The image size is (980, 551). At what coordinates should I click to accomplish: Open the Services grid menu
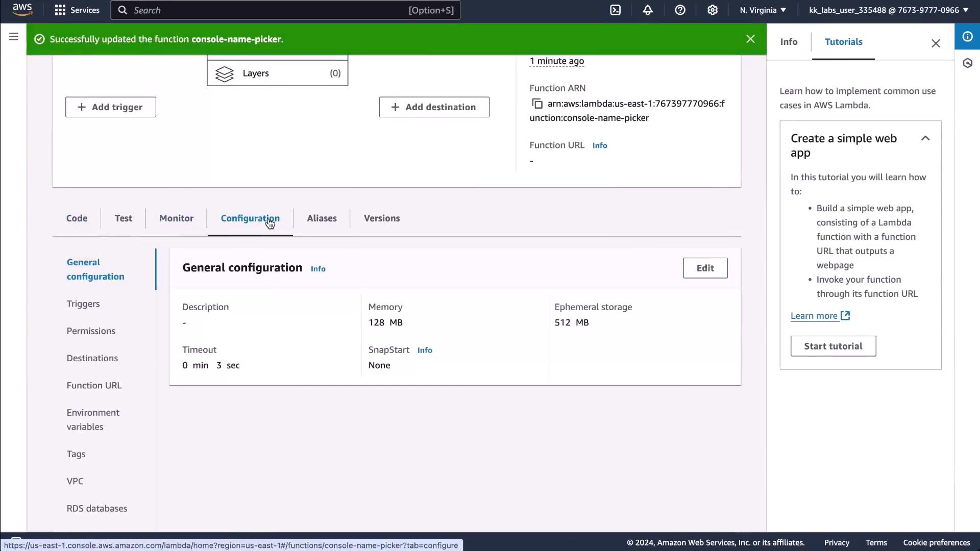tap(77, 10)
